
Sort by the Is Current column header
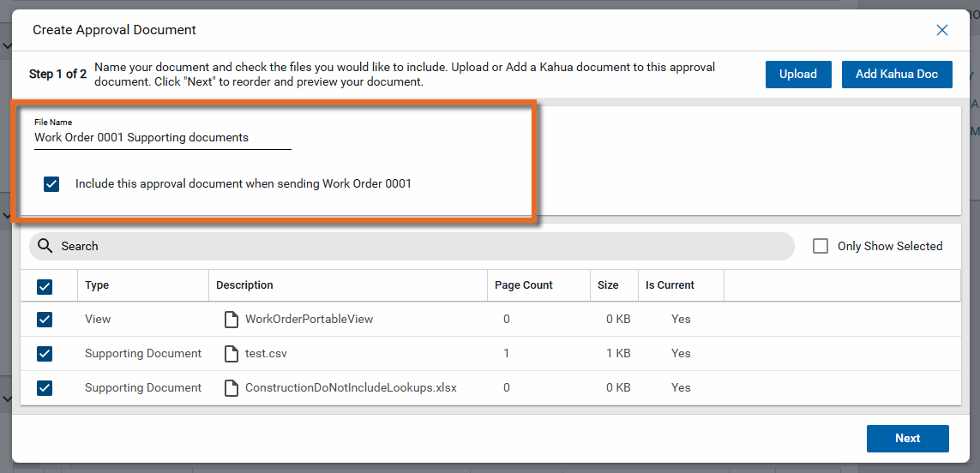coord(670,285)
